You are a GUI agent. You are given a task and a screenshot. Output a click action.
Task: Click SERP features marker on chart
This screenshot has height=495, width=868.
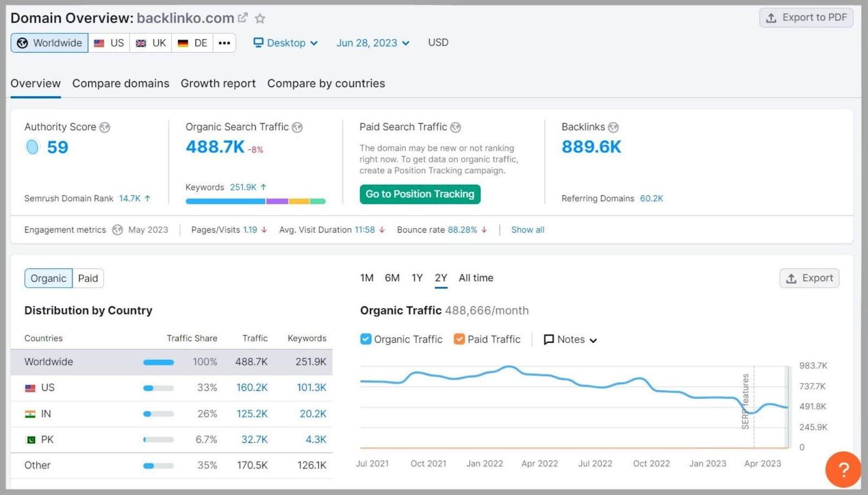point(745,401)
